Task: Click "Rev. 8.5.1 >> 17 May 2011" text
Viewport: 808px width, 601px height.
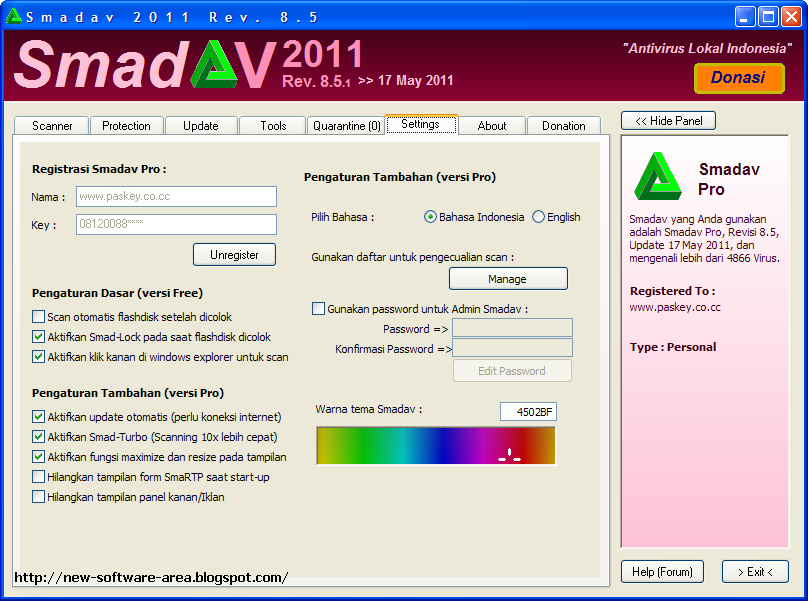Action: [x=368, y=81]
